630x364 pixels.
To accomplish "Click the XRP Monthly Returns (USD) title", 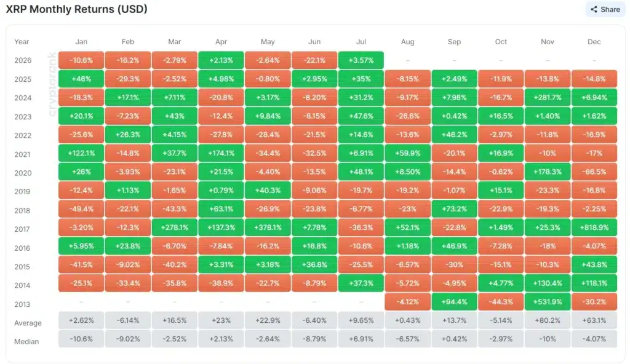I will pos(77,9).
